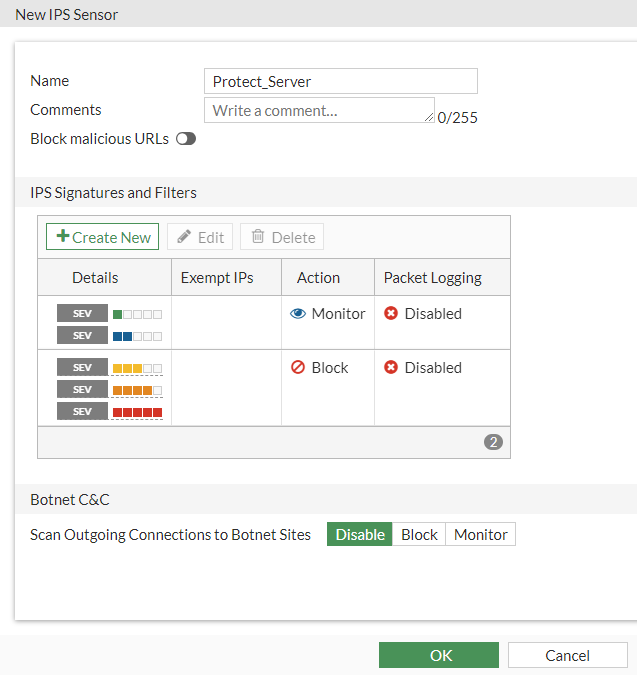This screenshot has height=675, width=637.
Task: Select the red critical severity indicator
Action: click(137, 411)
